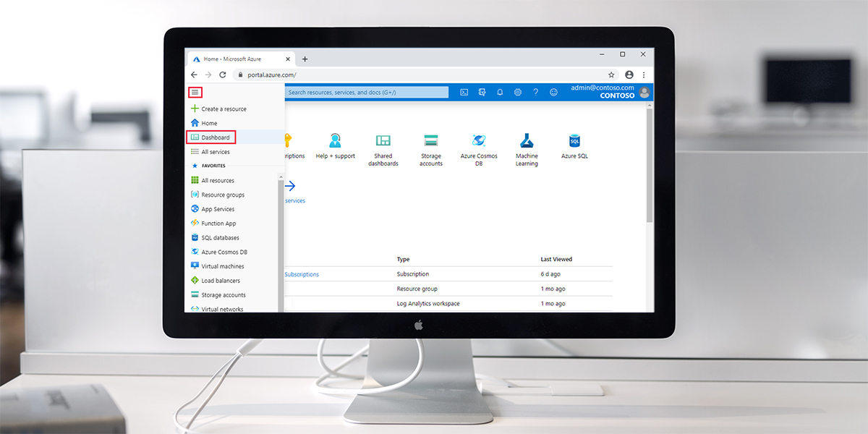Click the arrow to see more services

[x=290, y=186]
